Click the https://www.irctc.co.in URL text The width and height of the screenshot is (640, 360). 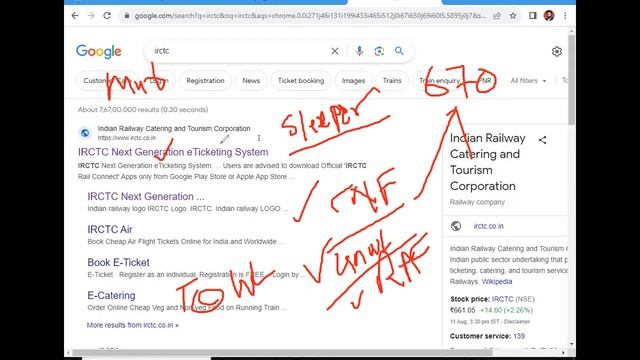tap(127, 138)
